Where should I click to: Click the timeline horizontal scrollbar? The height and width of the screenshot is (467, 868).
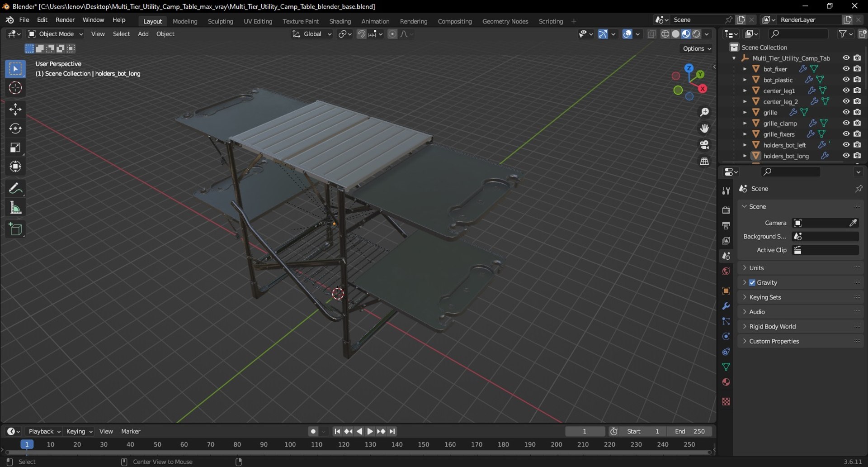coord(357,452)
